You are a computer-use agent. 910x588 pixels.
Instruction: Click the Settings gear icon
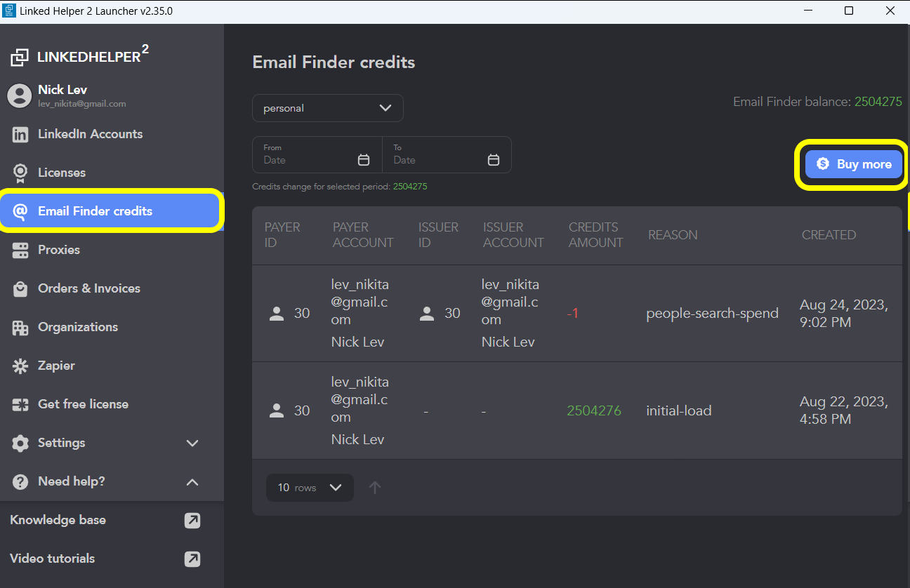coord(21,443)
